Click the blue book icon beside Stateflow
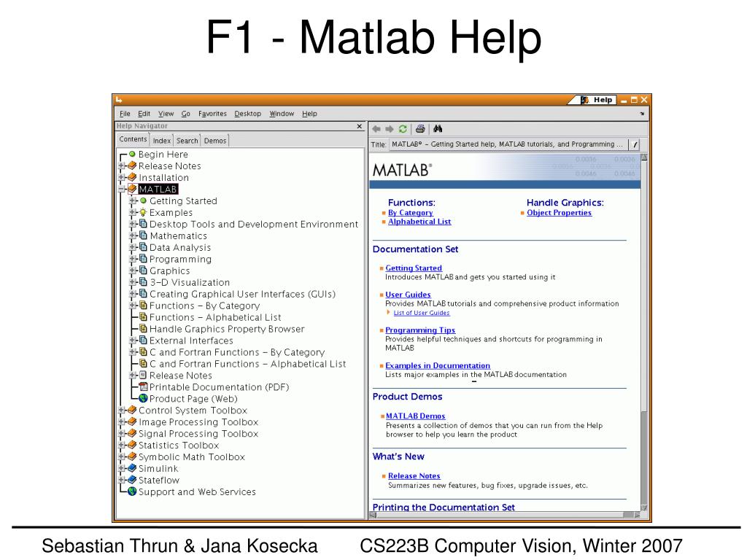This screenshot has height=560, width=747. click(x=133, y=480)
